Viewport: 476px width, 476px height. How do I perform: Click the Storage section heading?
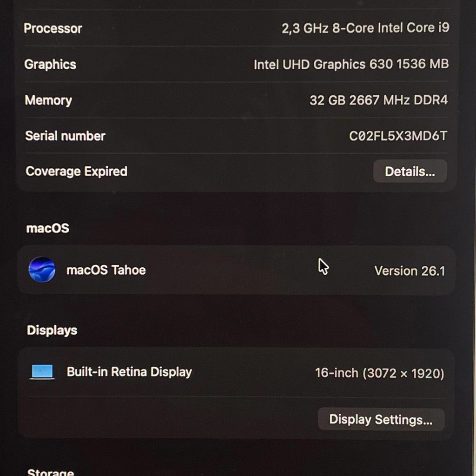coord(50,472)
